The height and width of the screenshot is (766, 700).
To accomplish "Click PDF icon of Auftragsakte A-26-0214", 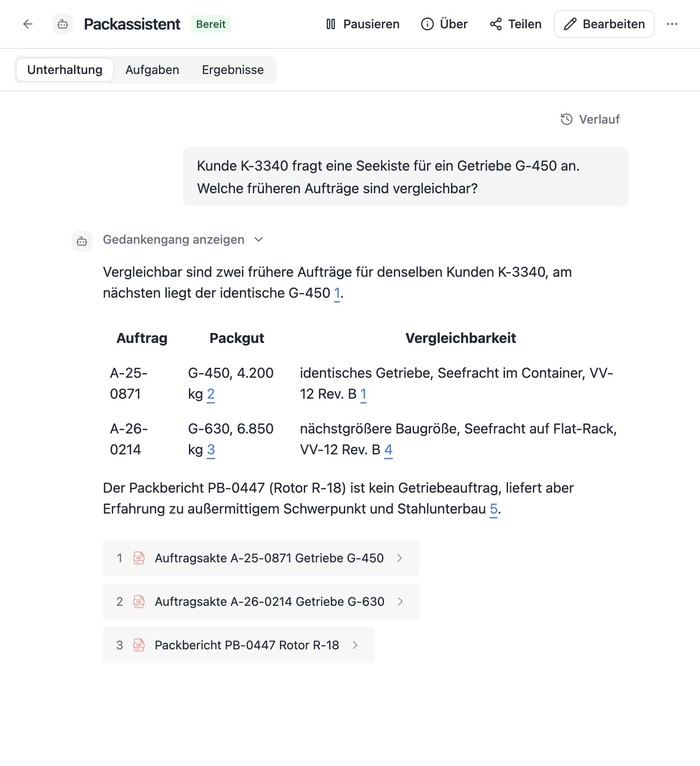I will click(139, 601).
